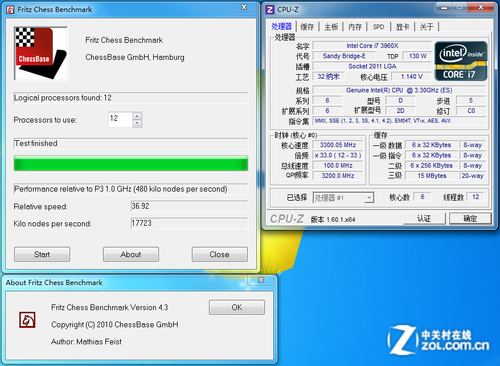This screenshot has height=366, width=500.
Task: Click the Intel Core i7 badge in CPU-Z
Action: [461, 61]
